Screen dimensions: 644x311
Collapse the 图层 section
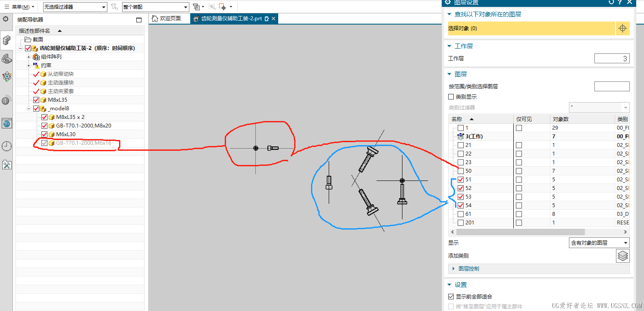pos(449,74)
